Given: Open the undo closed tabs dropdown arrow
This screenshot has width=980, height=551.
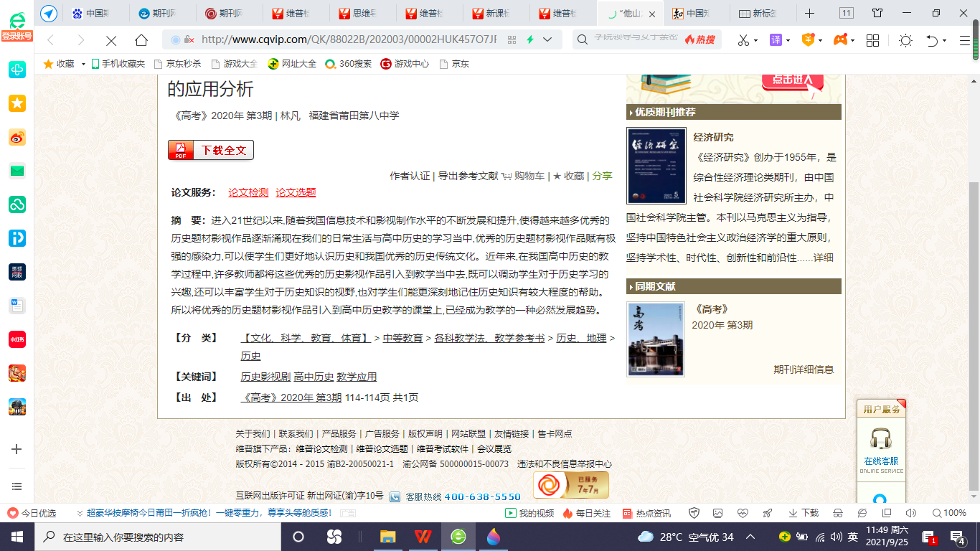Looking at the screenshot, I should tap(945, 40).
